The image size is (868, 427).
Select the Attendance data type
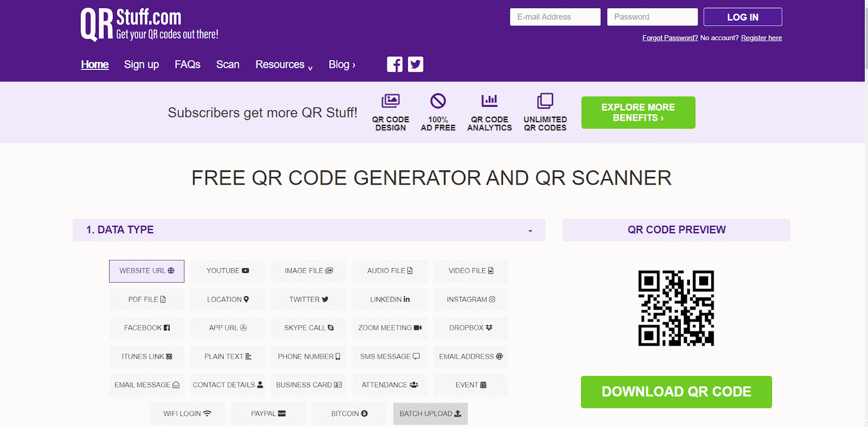click(x=390, y=385)
